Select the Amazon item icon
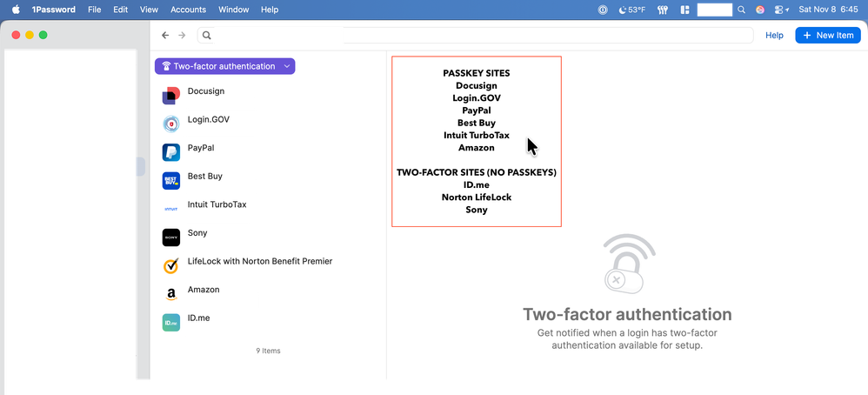This screenshot has width=868, height=395. point(171,295)
